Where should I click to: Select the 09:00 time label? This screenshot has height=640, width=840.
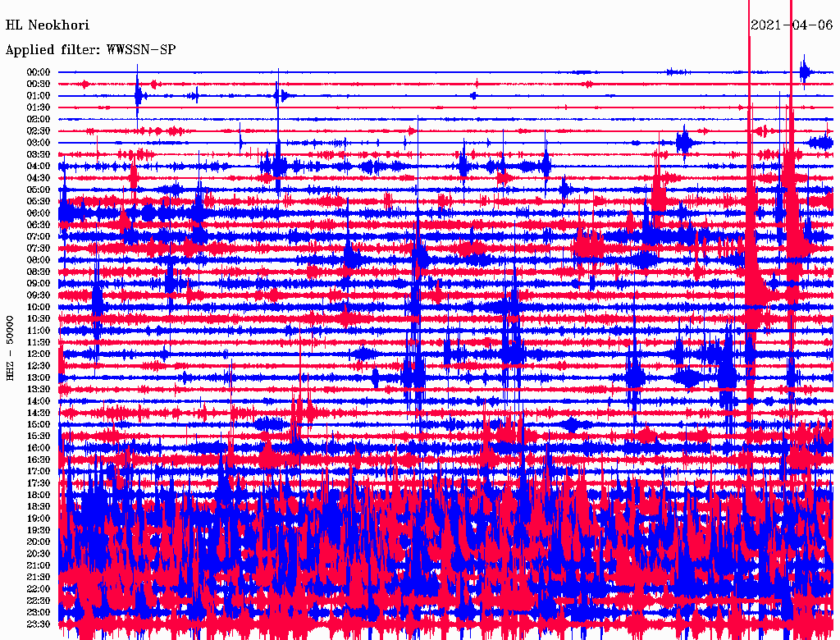coord(39,284)
